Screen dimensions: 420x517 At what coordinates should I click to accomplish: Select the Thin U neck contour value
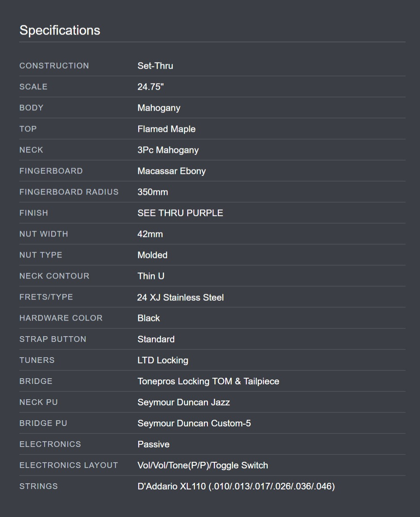[151, 276]
